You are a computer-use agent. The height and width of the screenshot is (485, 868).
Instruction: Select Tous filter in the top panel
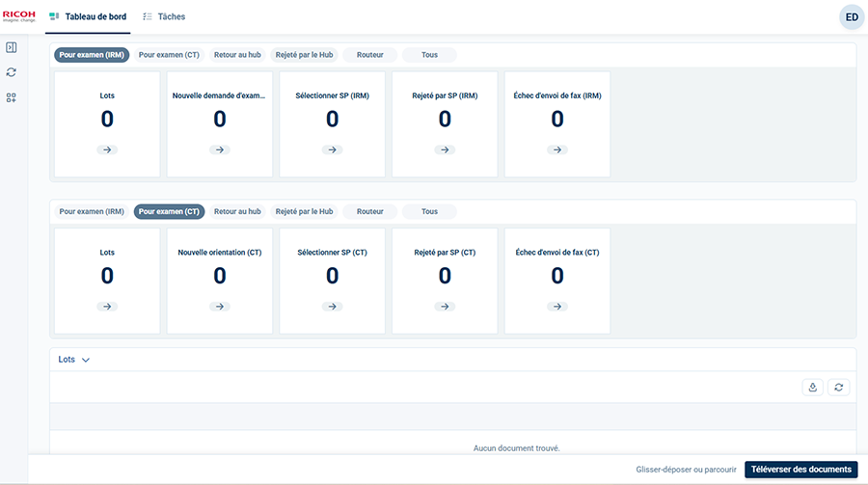tap(429, 55)
